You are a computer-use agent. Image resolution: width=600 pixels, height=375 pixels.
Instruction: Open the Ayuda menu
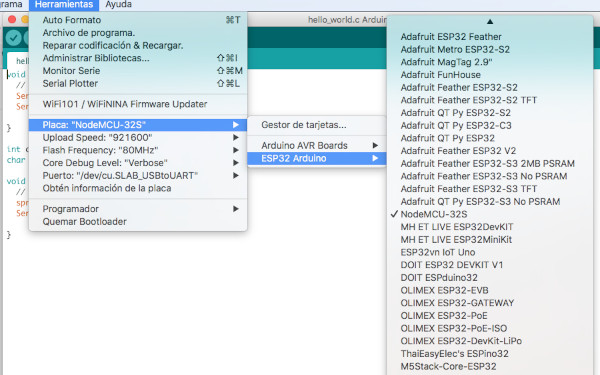pos(119,5)
